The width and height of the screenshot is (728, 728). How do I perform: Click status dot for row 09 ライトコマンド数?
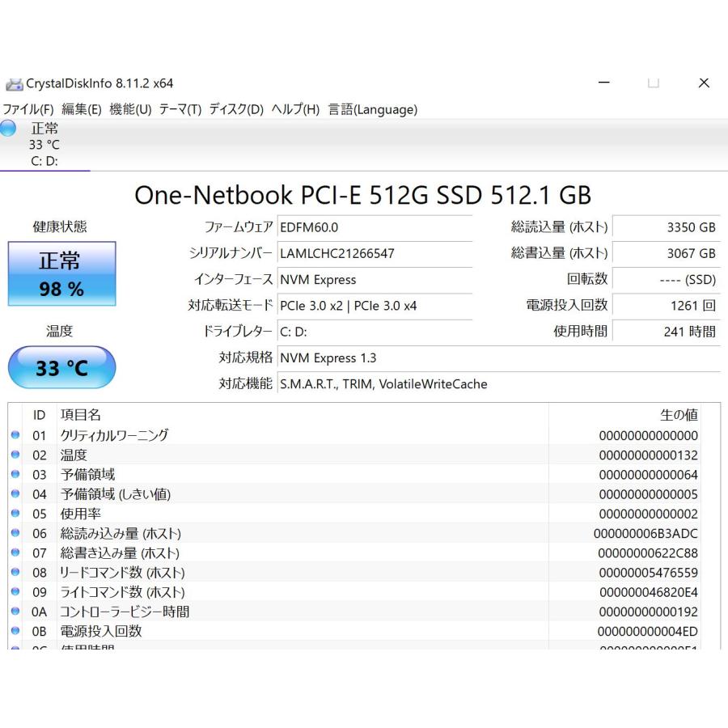(15, 591)
